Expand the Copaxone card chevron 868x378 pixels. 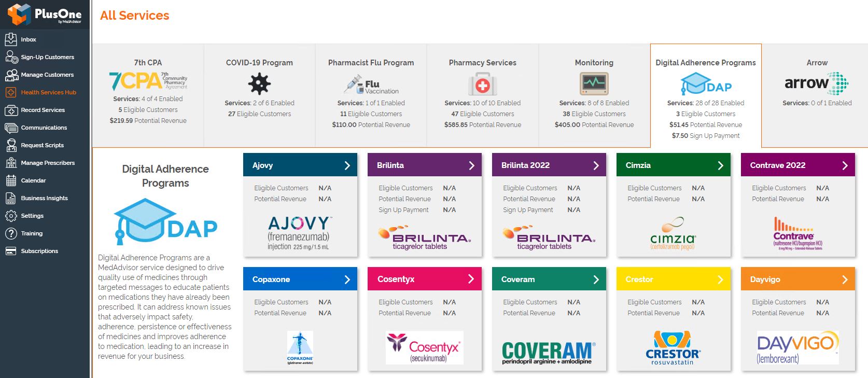tap(347, 279)
